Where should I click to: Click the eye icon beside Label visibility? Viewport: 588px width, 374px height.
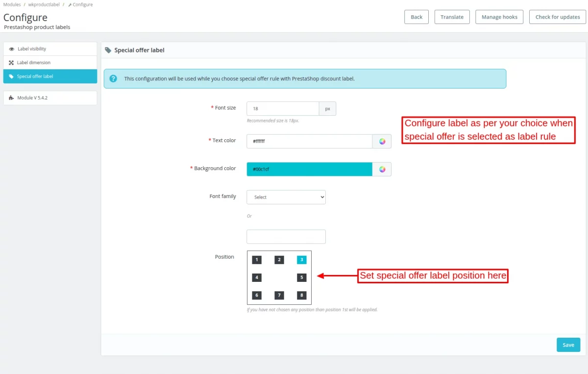point(12,49)
